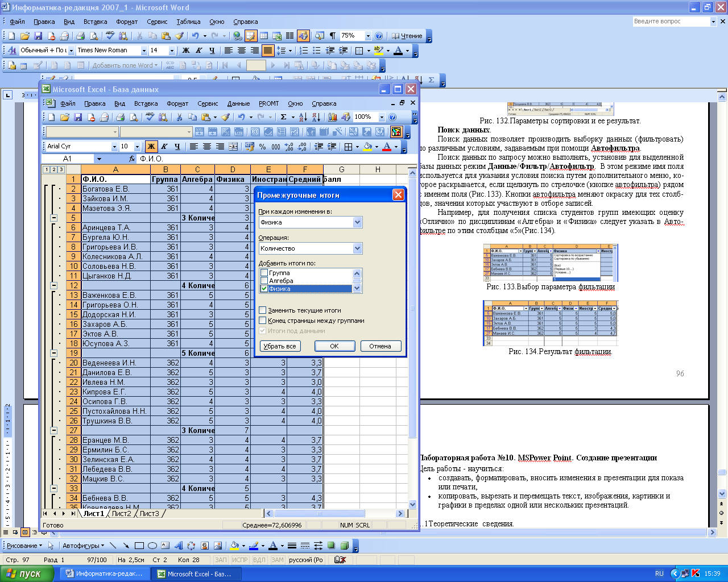
Task: Open the 'При каждом изменении в' dropdown
Action: point(357,222)
